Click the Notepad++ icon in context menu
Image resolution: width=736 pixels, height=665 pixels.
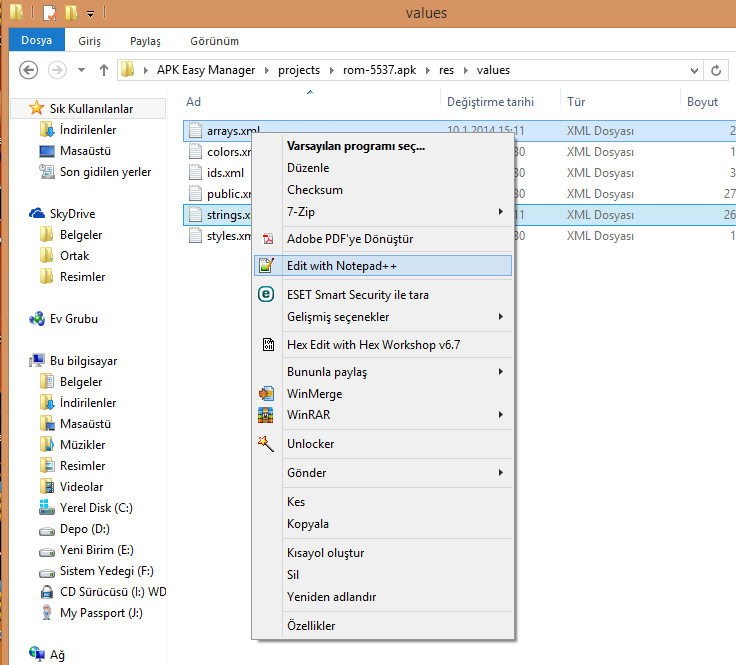(x=266, y=266)
